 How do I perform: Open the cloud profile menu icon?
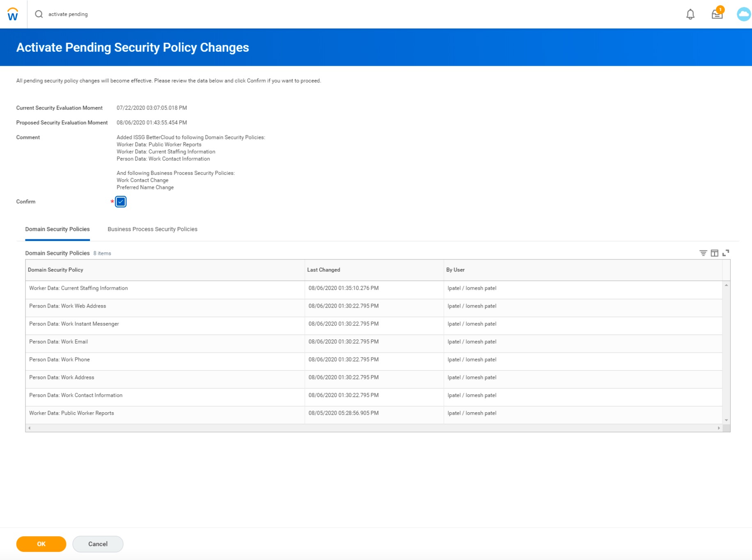(744, 14)
